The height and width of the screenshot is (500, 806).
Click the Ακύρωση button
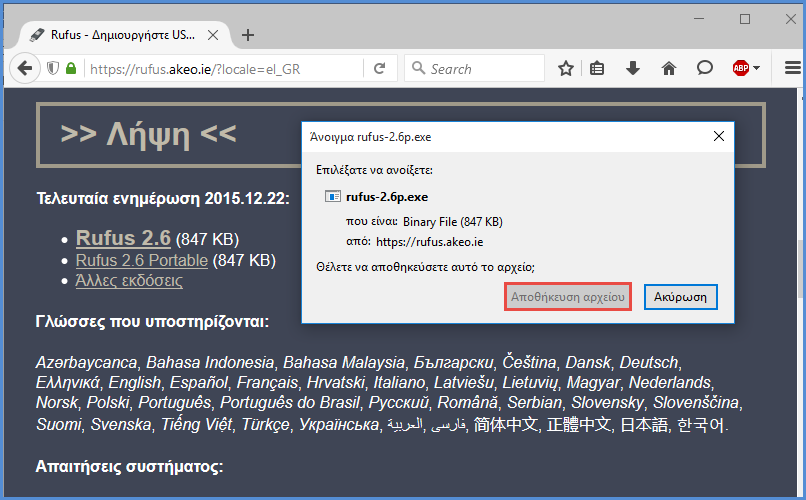pyautogui.click(x=681, y=297)
